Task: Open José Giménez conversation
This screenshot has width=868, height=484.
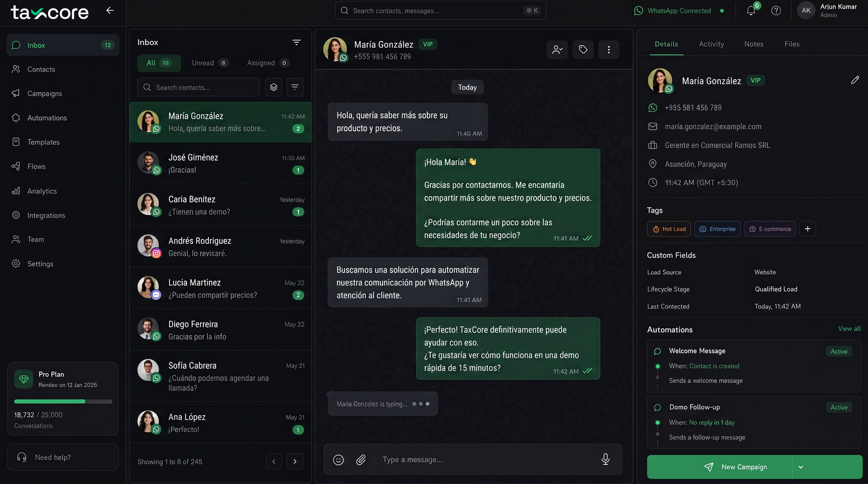Action: tap(221, 164)
